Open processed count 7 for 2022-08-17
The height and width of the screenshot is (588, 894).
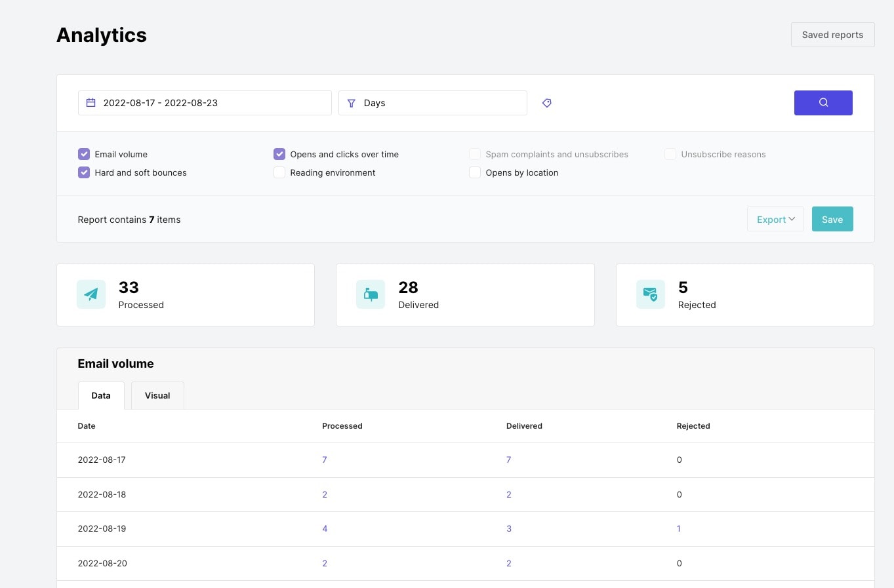[x=325, y=460]
